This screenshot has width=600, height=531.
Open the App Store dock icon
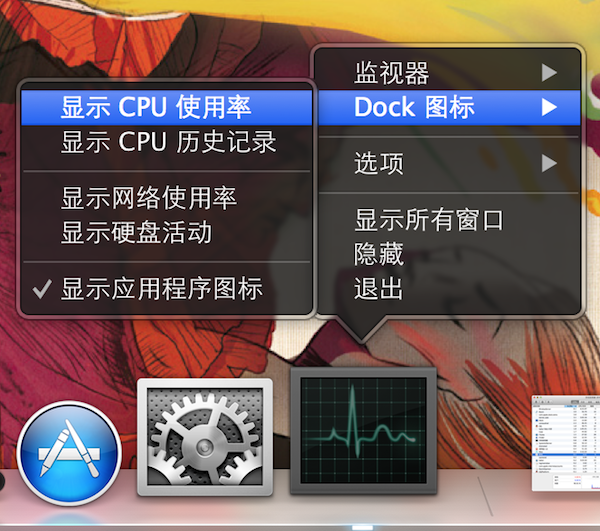69,453
